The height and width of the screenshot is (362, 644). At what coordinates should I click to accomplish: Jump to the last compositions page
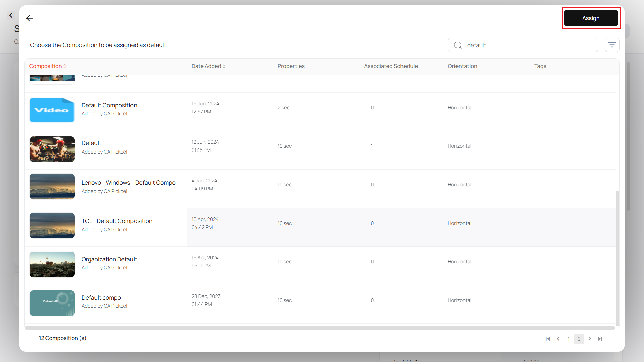[600, 339]
